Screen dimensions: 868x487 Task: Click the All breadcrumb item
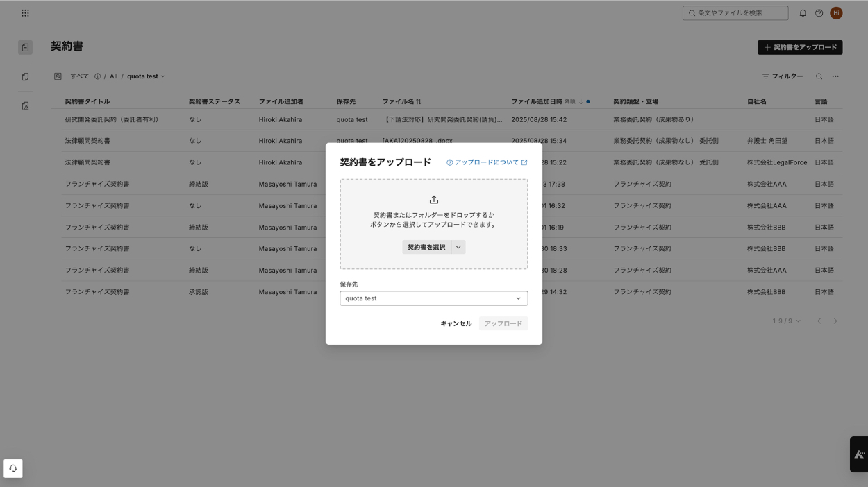coord(113,76)
